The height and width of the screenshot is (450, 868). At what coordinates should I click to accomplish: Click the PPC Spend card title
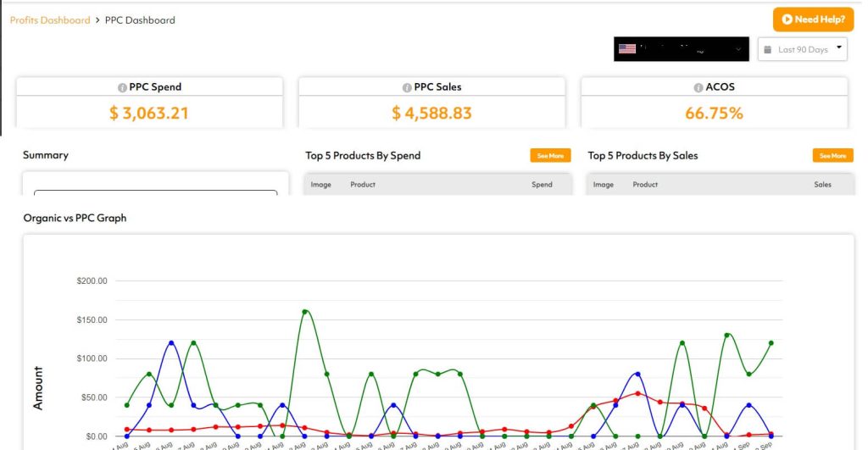pos(155,87)
